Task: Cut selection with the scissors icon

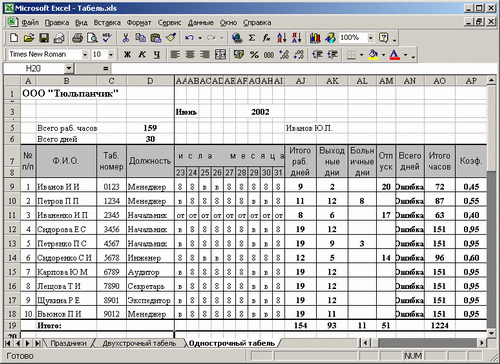Action: pos(126,38)
